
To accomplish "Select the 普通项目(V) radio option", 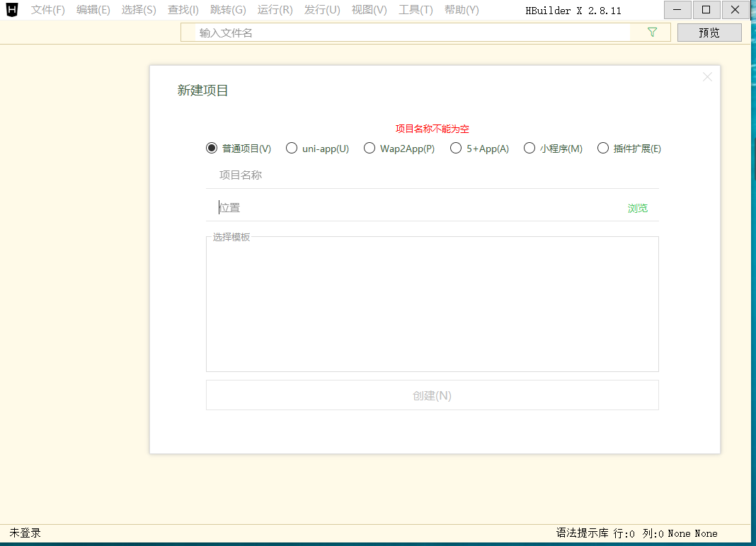I will click(x=238, y=149).
